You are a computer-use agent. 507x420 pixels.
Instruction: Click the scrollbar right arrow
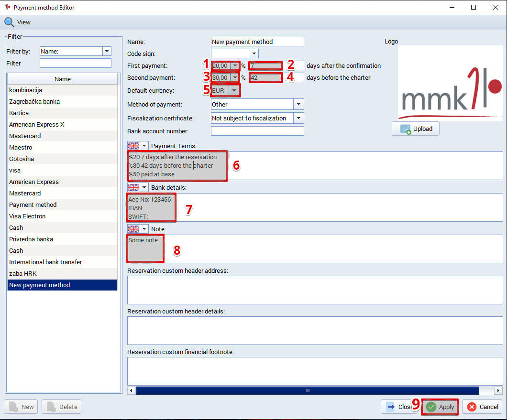click(498, 390)
